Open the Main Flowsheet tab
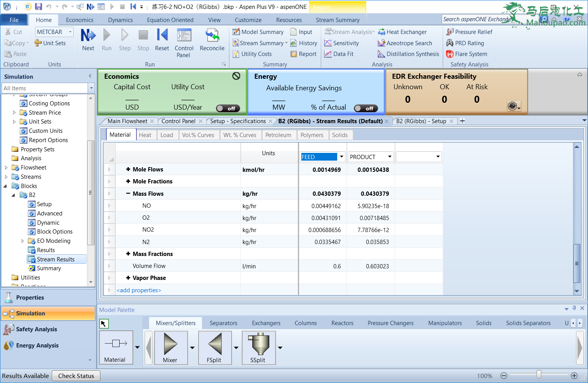The width and height of the screenshot is (588, 383). [x=127, y=121]
